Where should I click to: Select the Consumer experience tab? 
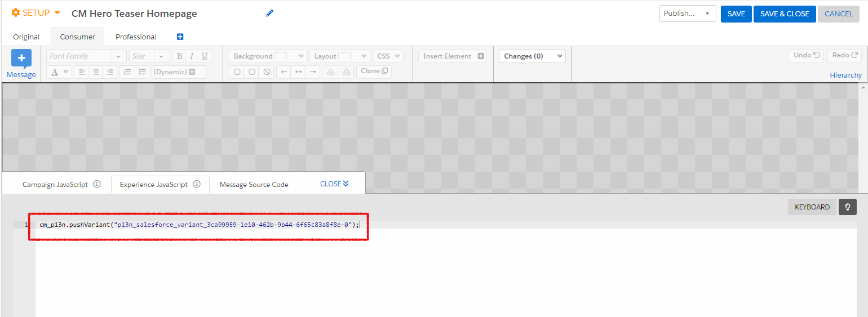coord(78,37)
